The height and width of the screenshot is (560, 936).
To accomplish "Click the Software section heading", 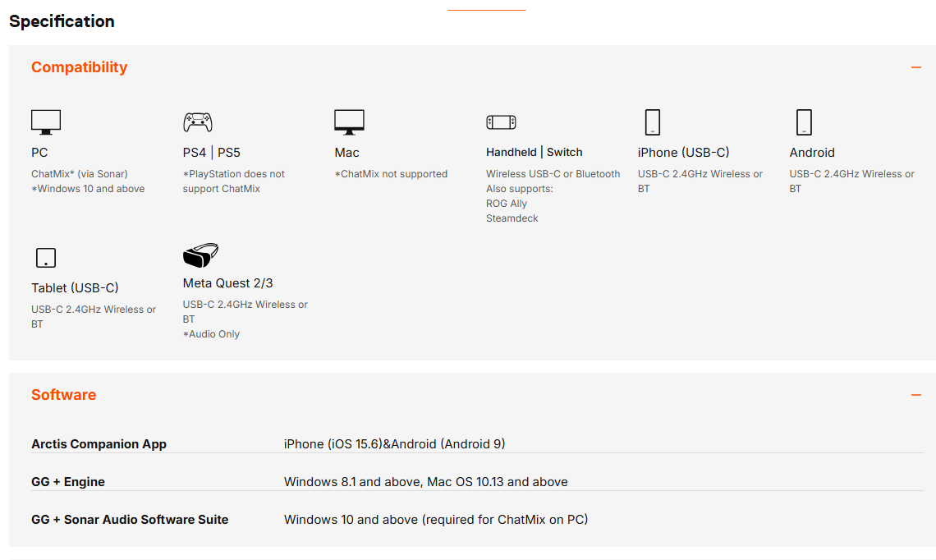I will pos(64,395).
